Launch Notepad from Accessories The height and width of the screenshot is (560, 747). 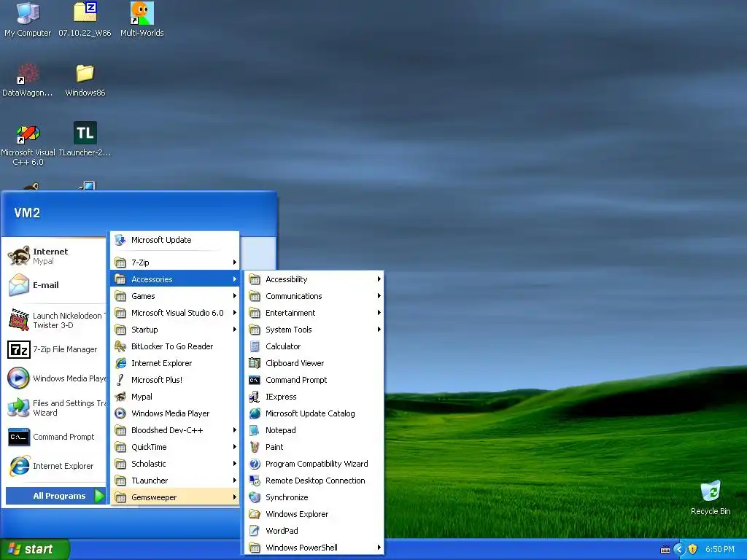tap(314, 430)
